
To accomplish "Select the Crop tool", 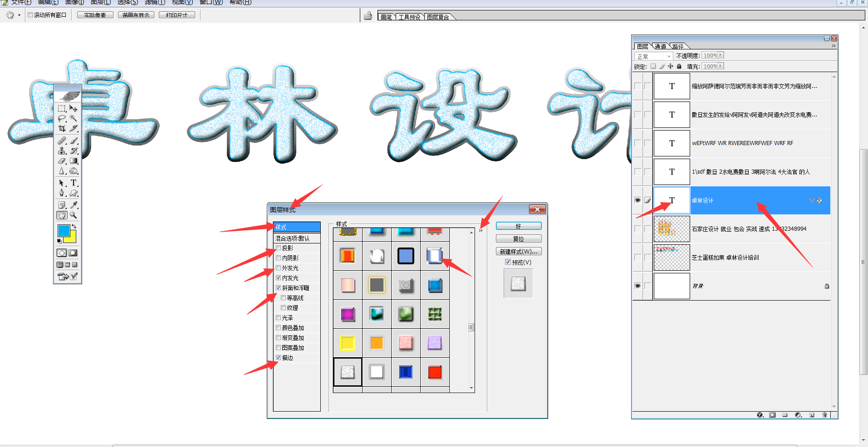I will point(62,129).
